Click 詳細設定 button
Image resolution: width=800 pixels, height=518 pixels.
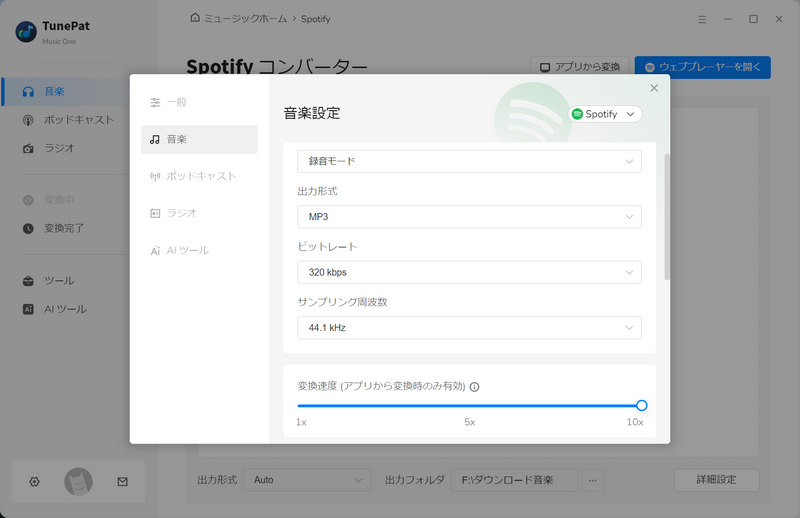click(x=716, y=480)
